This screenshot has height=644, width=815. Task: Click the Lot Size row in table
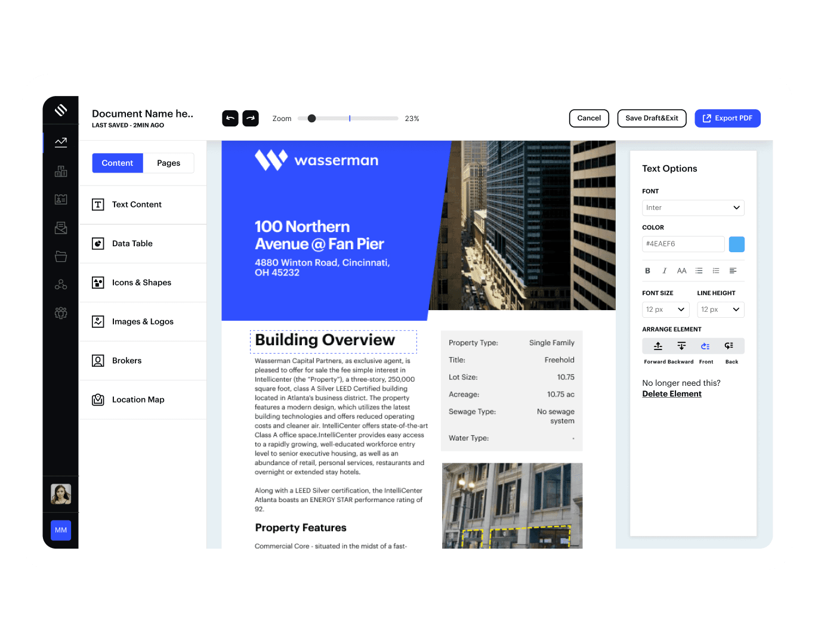click(x=511, y=377)
